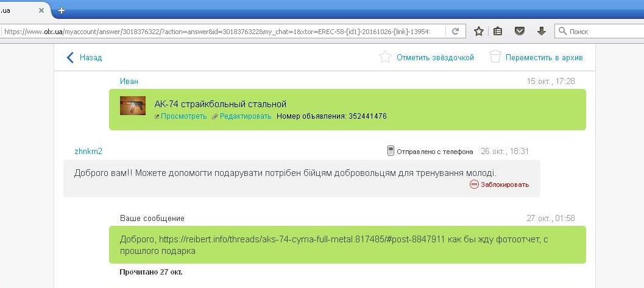The image size is (644, 288).
Task: Open seller name Иван
Action: (x=129, y=81)
